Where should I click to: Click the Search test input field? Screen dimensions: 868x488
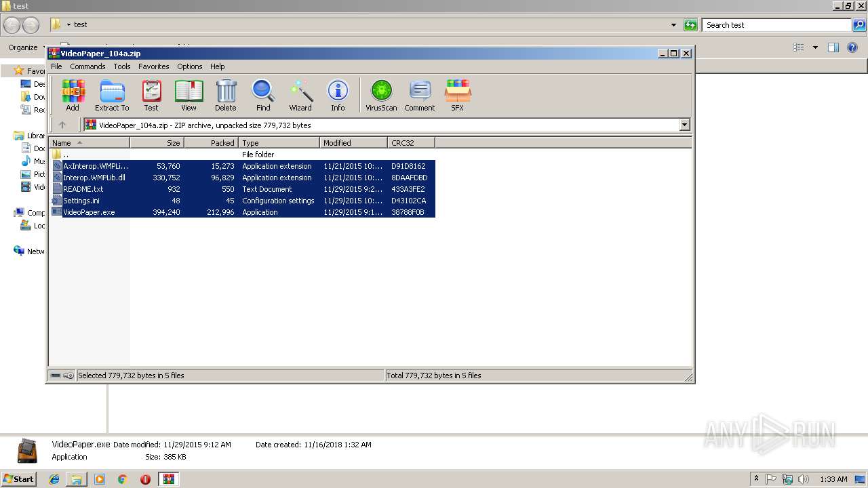coord(777,25)
